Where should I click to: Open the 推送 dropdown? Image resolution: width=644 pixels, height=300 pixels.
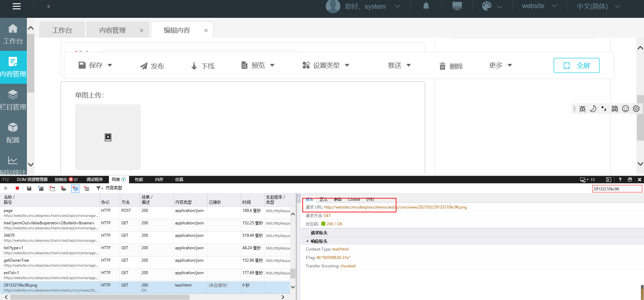coord(399,65)
